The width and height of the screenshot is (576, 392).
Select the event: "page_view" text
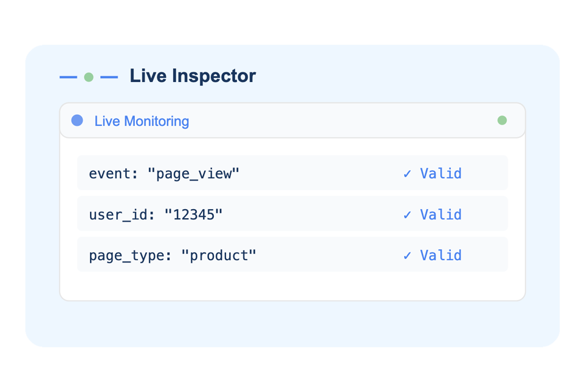pos(164,174)
